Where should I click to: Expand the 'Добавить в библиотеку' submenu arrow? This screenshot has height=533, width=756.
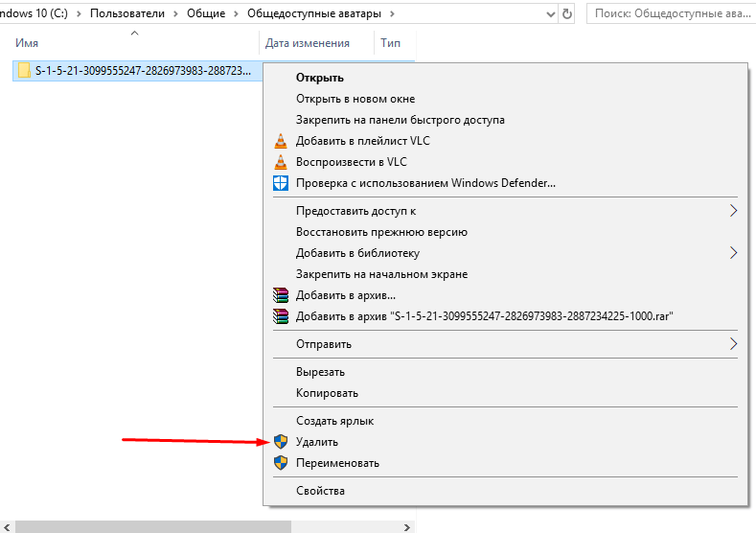pyautogui.click(x=733, y=253)
